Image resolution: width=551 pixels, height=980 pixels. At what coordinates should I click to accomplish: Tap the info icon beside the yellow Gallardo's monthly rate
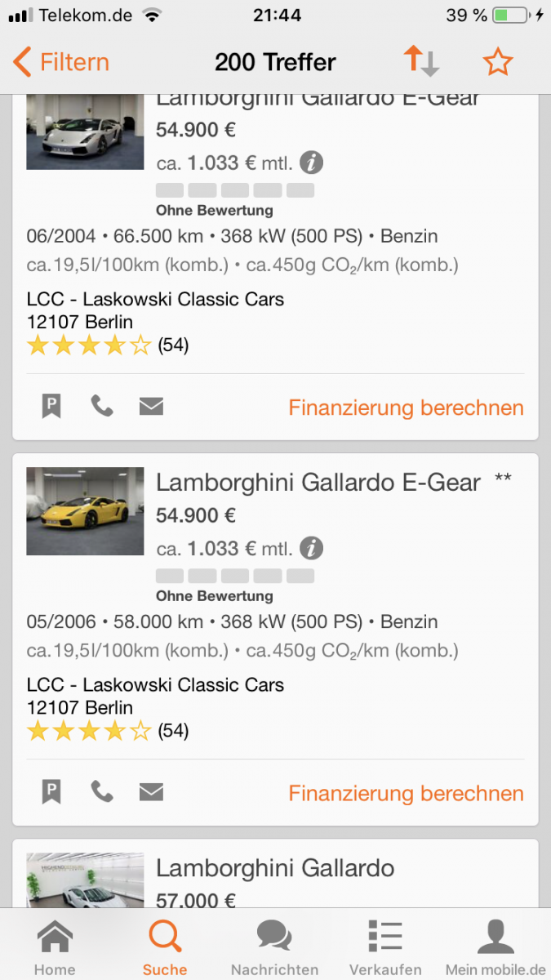(x=311, y=548)
